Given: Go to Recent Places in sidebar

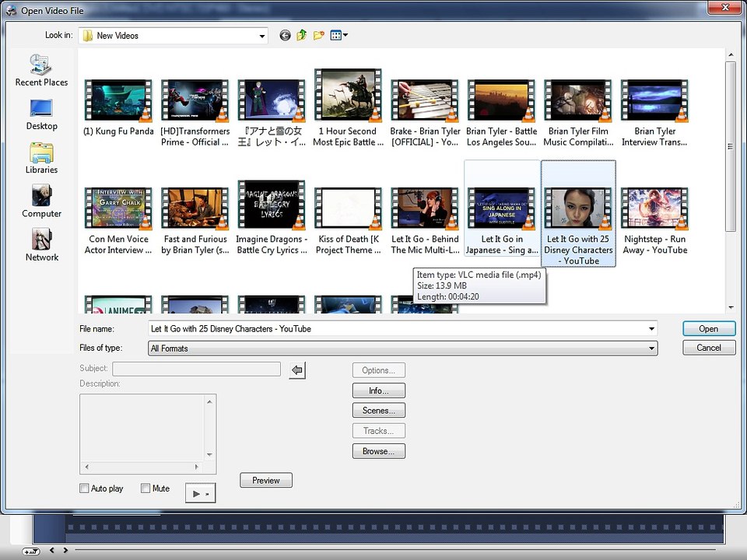Looking at the screenshot, I should [41, 71].
